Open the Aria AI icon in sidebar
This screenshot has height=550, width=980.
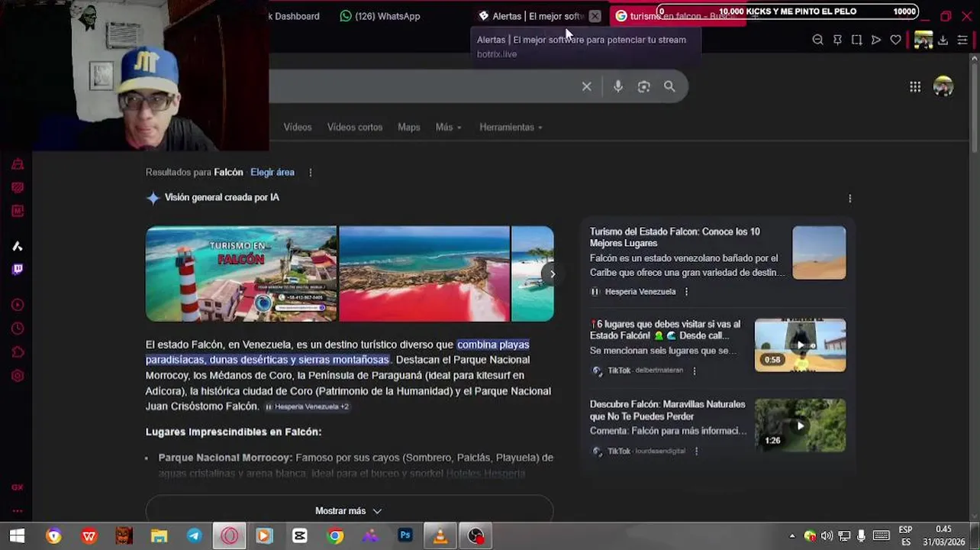[x=18, y=246]
